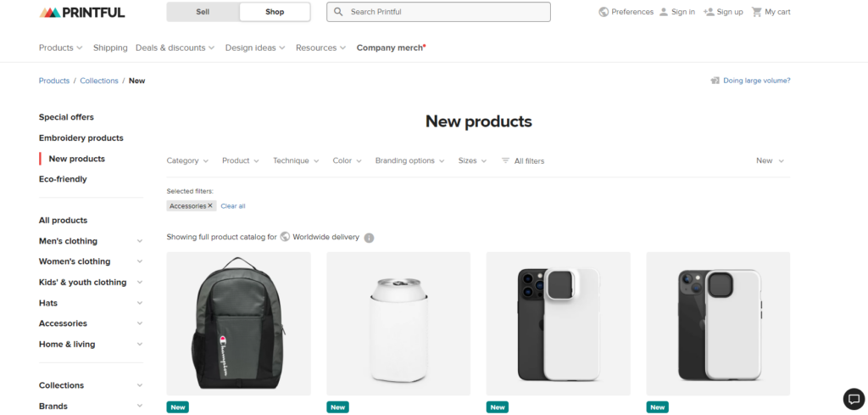Remove the Accessories filter chip
Screen dimensions: 868x415
[210, 205]
